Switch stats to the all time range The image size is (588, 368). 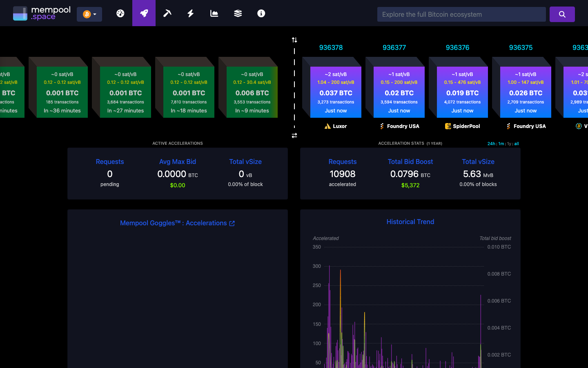(x=517, y=144)
